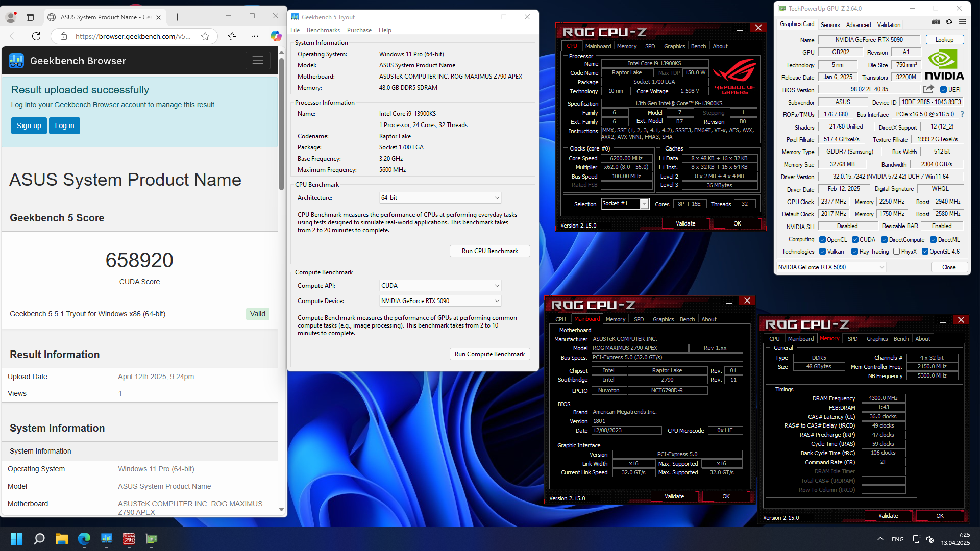
Task: Open the Compute API CUDA dropdown
Action: click(x=440, y=286)
